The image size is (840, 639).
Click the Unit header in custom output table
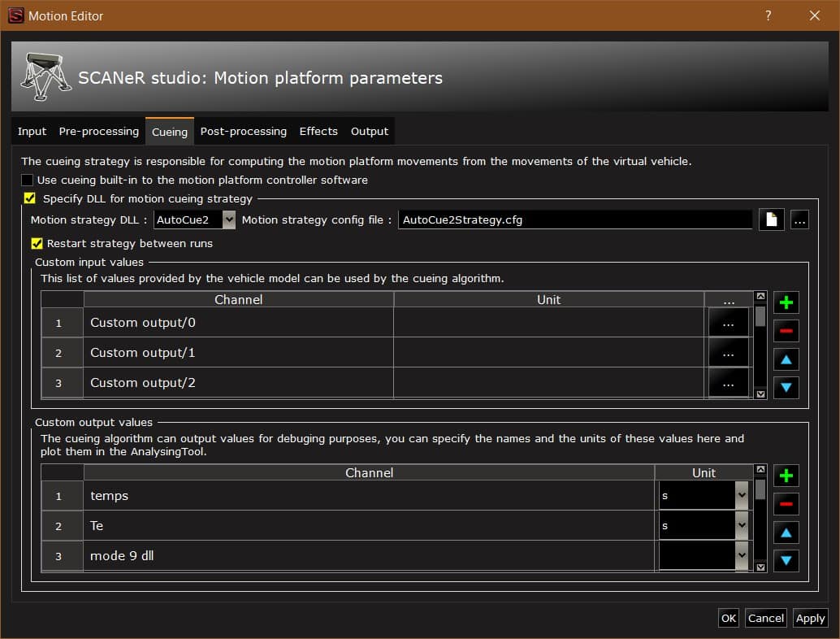704,473
